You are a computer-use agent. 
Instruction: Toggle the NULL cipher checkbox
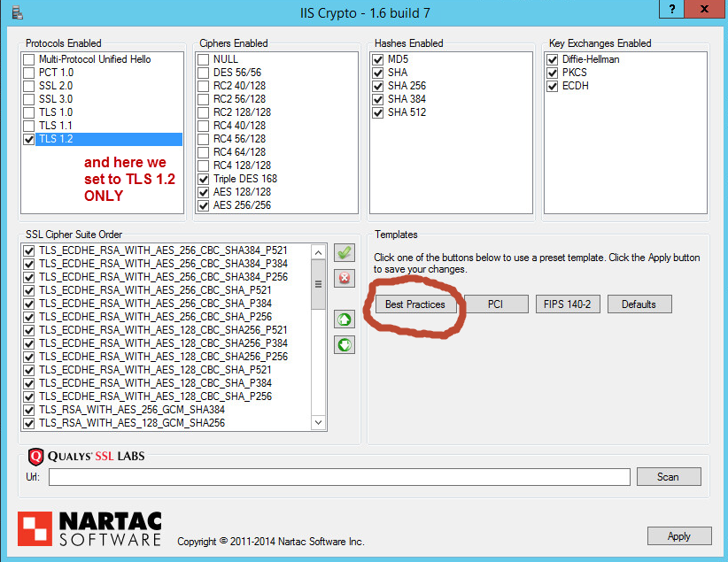(203, 59)
